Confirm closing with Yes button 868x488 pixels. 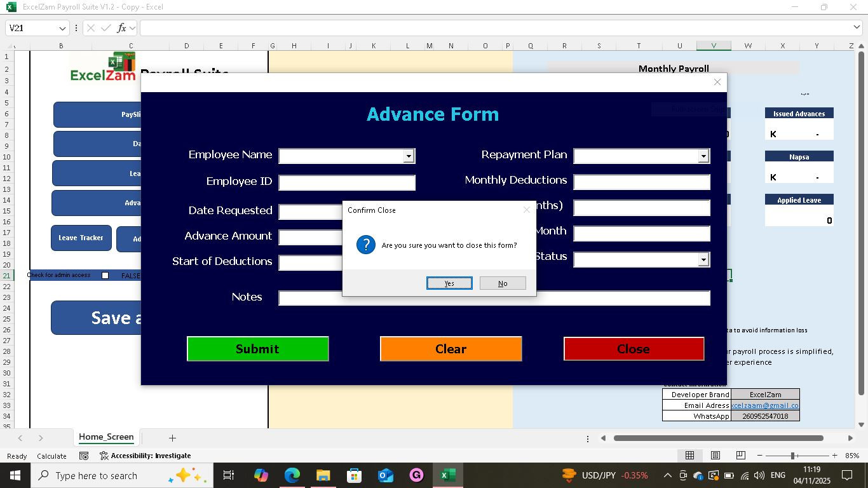tap(449, 283)
